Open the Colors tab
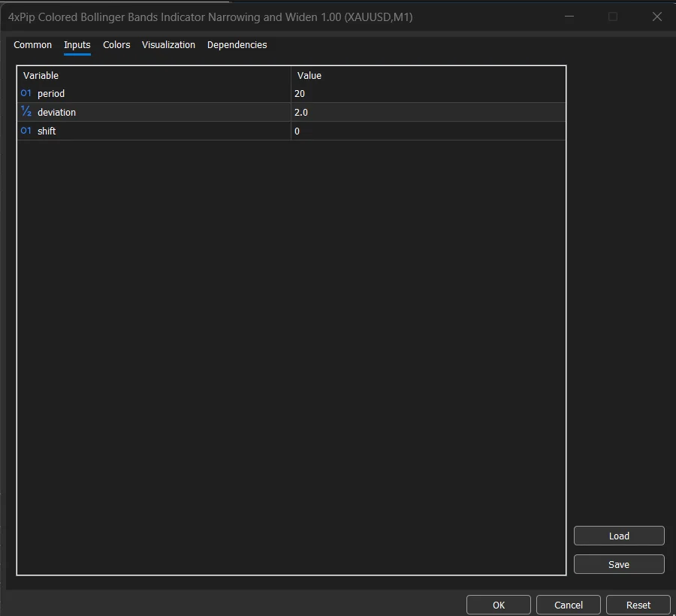The height and width of the screenshot is (616, 676). (116, 45)
